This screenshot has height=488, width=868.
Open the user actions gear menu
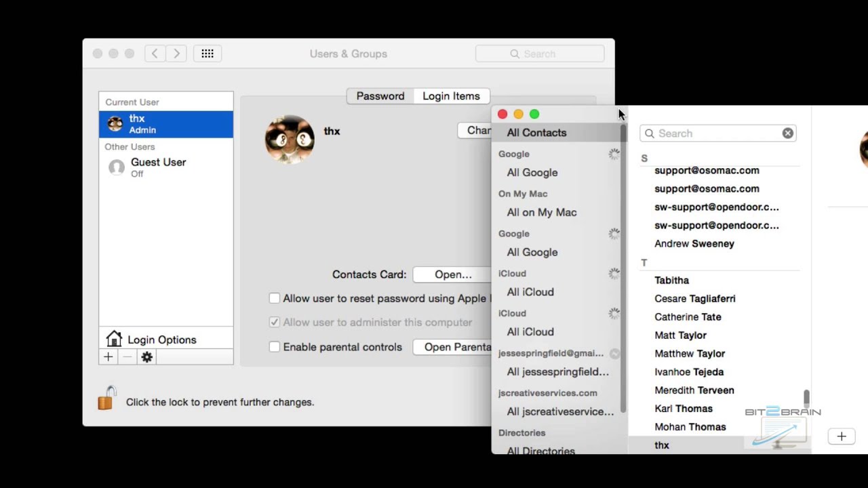(x=147, y=357)
